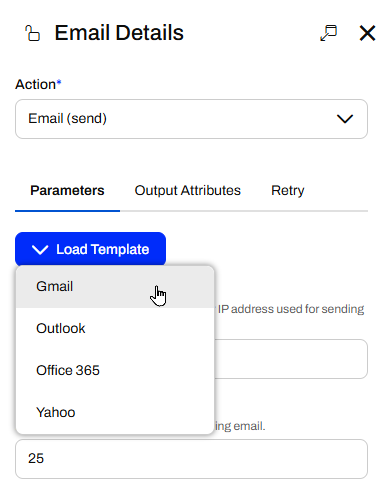Select the Yahoo template entry
The width and height of the screenshot is (383, 490).
(115, 412)
